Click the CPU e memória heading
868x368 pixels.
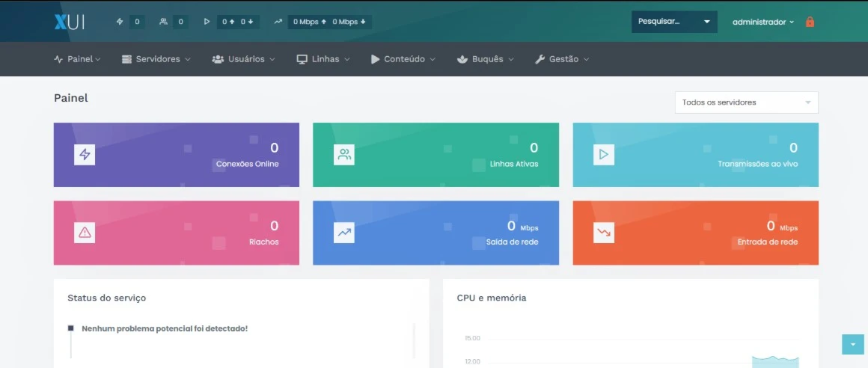[x=492, y=298]
